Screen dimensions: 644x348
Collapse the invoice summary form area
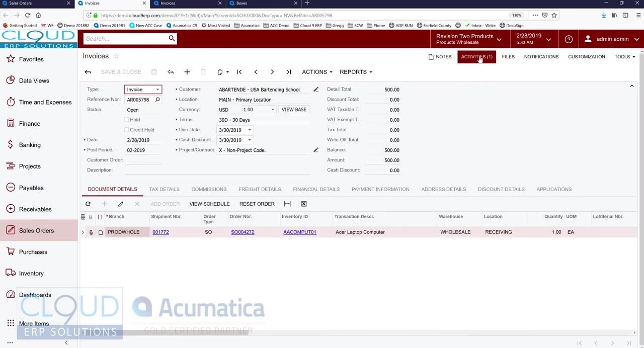pyautogui.click(x=632, y=86)
